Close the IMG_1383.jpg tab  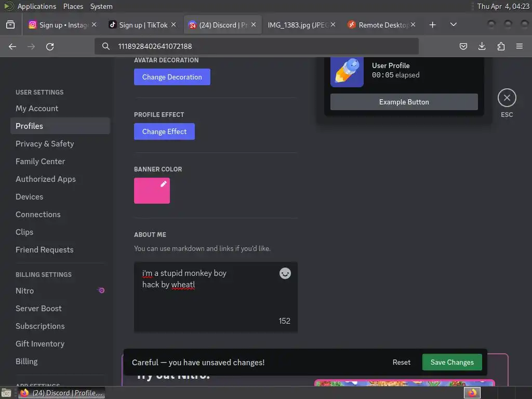[x=333, y=25]
